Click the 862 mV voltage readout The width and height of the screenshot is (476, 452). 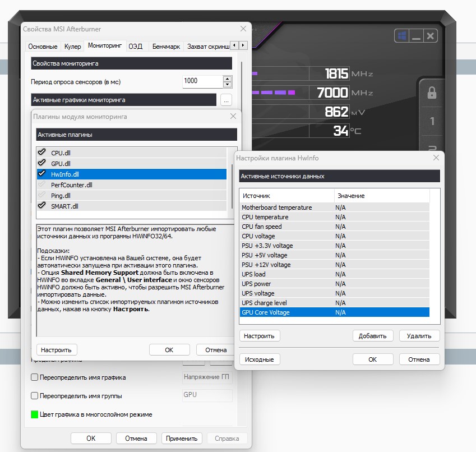[336, 112]
